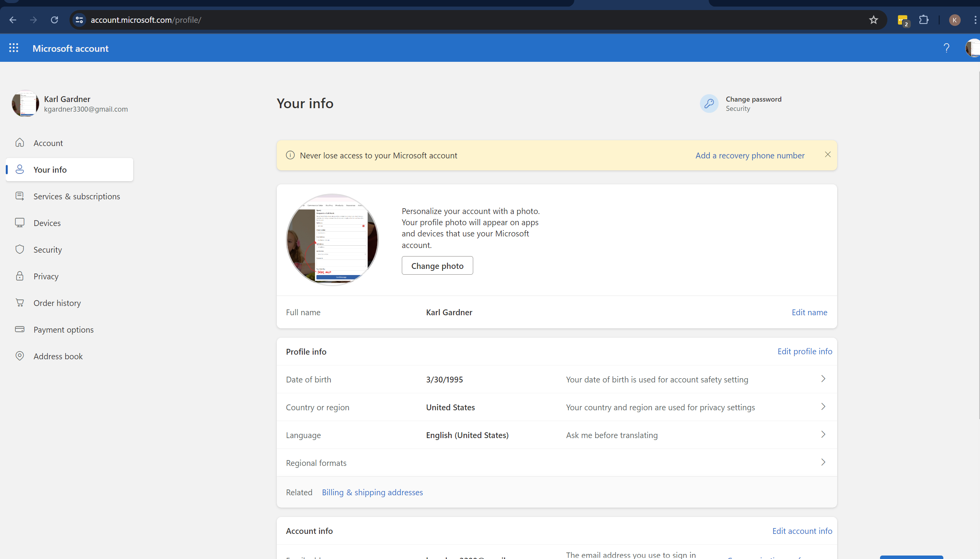Reload the page with refresh icon
Viewport: 980px width, 559px height.
pos(54,20)
